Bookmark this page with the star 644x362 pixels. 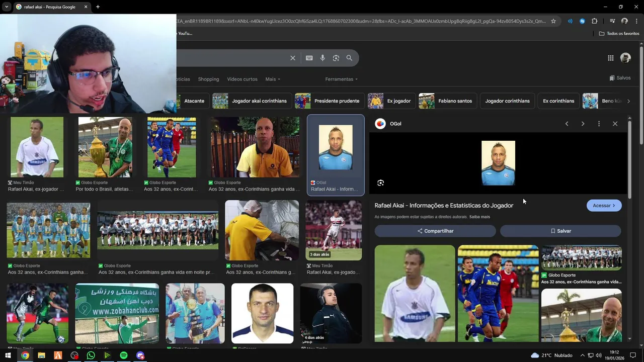point(553,21)
